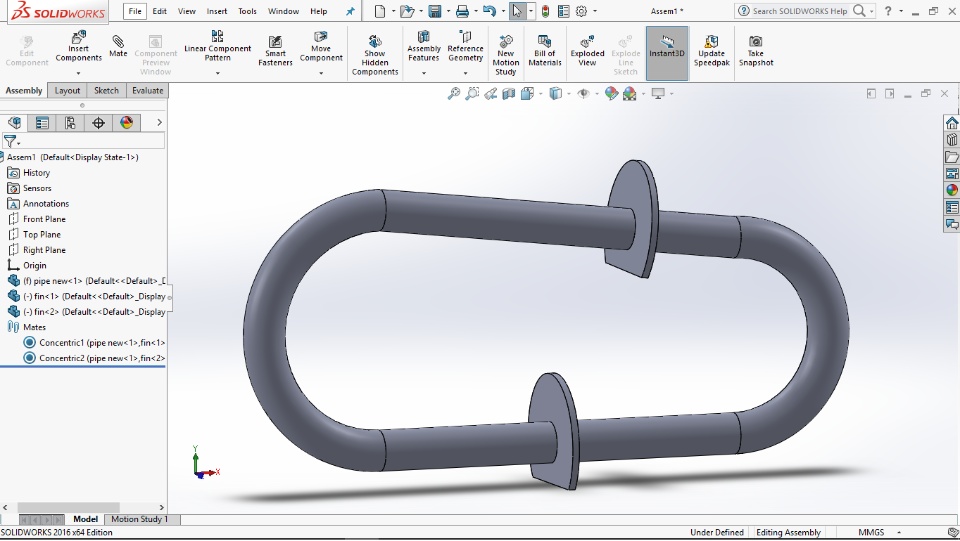Expand Linear Component Pattern dropdown arrow

point(217,73)
